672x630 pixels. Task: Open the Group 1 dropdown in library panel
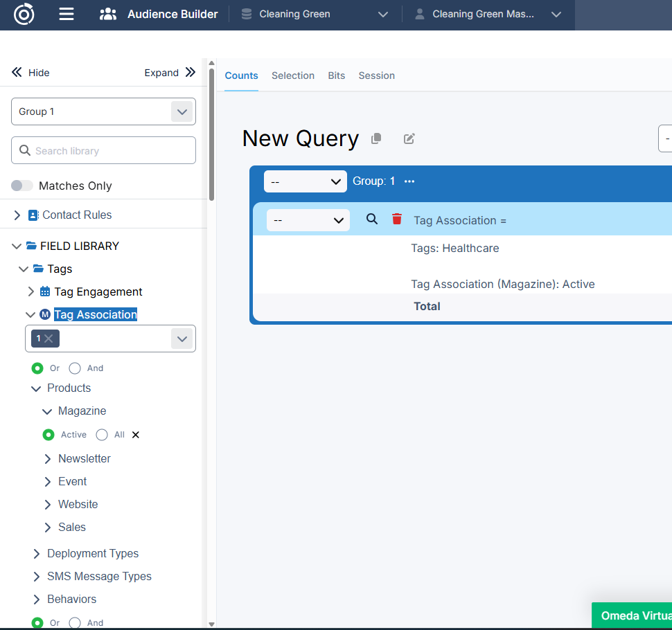coord(182,111)
